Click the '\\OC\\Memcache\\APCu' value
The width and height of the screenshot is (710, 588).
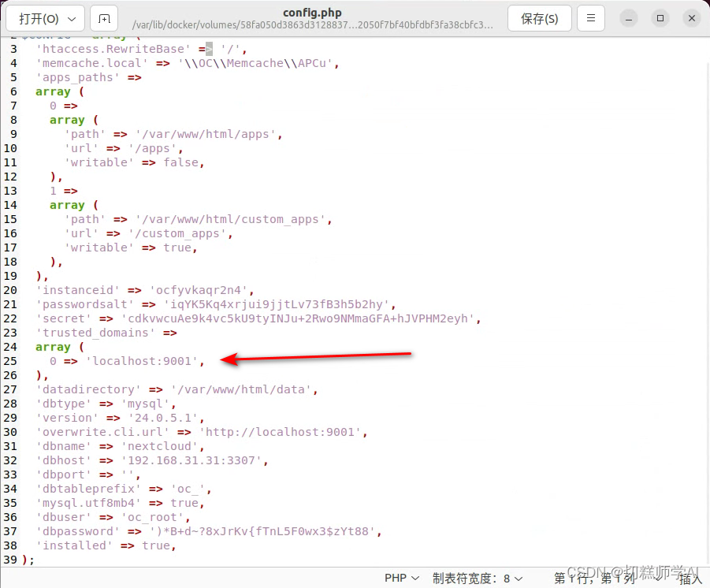(255, 63)
